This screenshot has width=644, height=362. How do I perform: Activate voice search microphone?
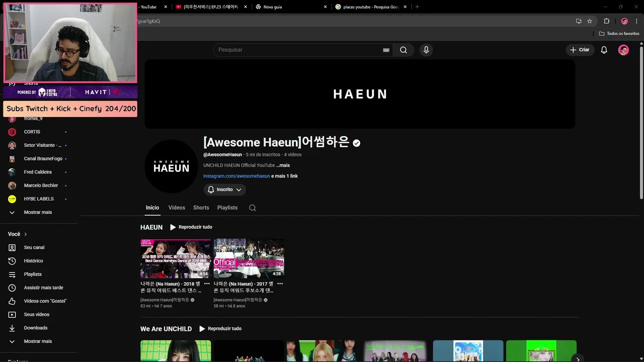coord(426,50)
